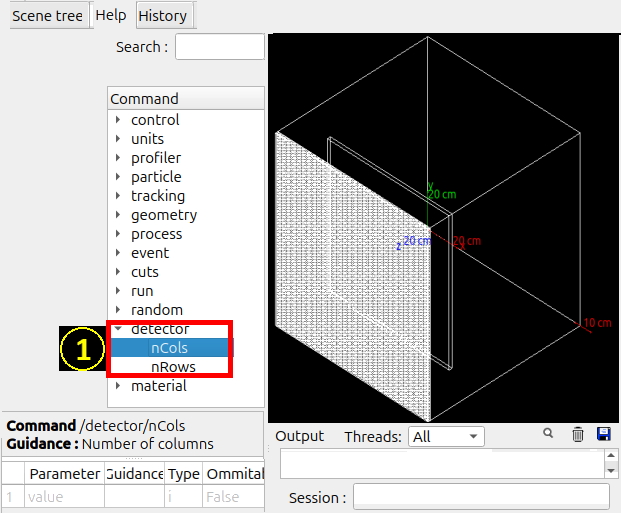This screenshot has height=513, width=621.
Task: Collapse the detector command folder
Action: 118,328
